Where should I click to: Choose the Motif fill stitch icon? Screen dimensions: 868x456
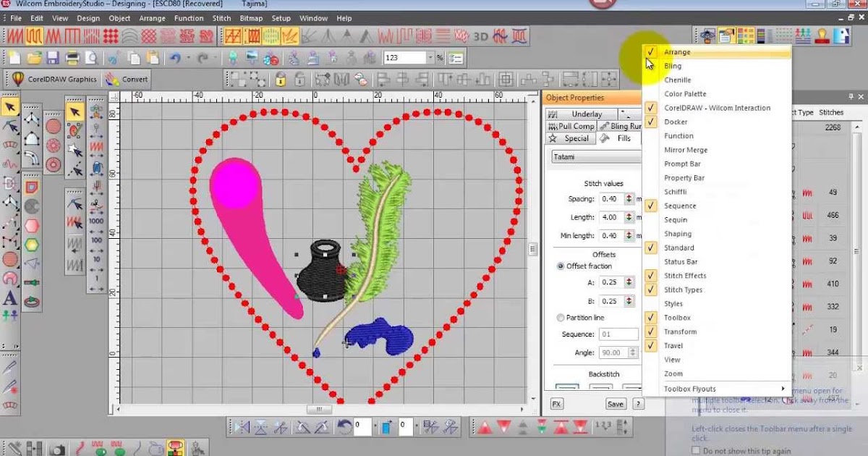pyautogui.click(x=110, y=35)
